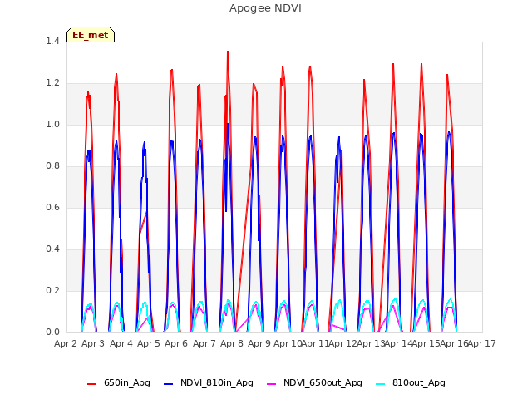The image size is (532, 399).
Task: Click the 1.4 y-axis label
Action: [x=52, y=42]
